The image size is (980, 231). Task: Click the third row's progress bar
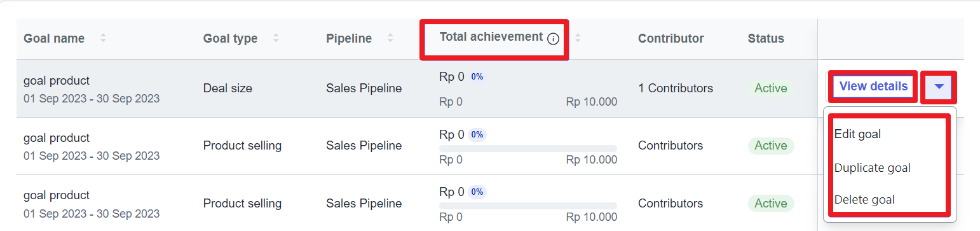point(528,206)
